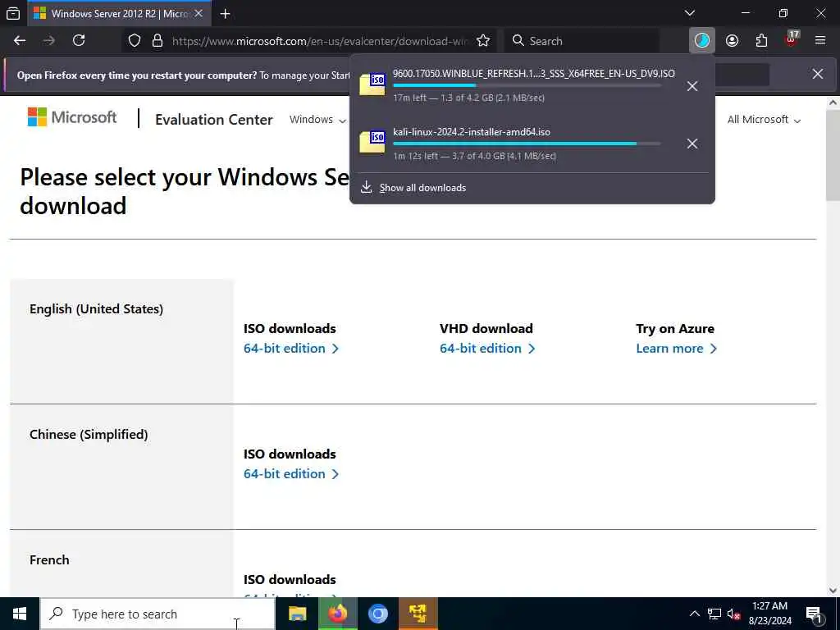
Task: Click the muted volume tray icon
Action: pyautogui.click(x=733, y=614)
